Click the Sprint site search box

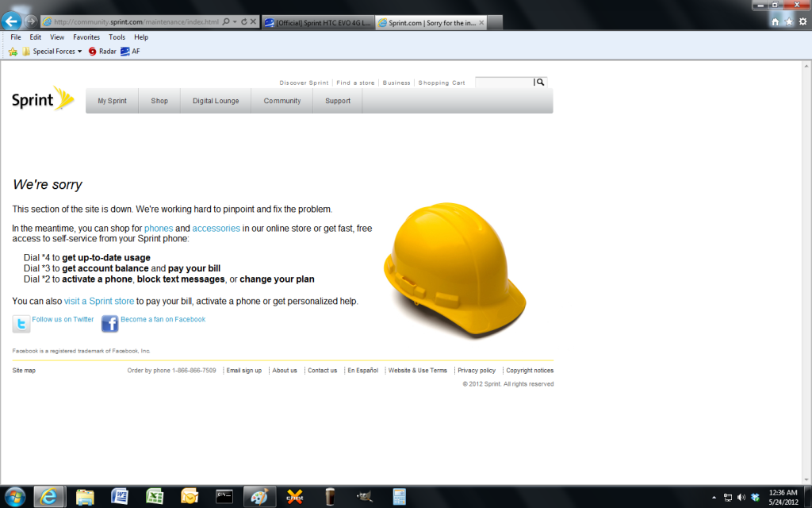[504, 83]
